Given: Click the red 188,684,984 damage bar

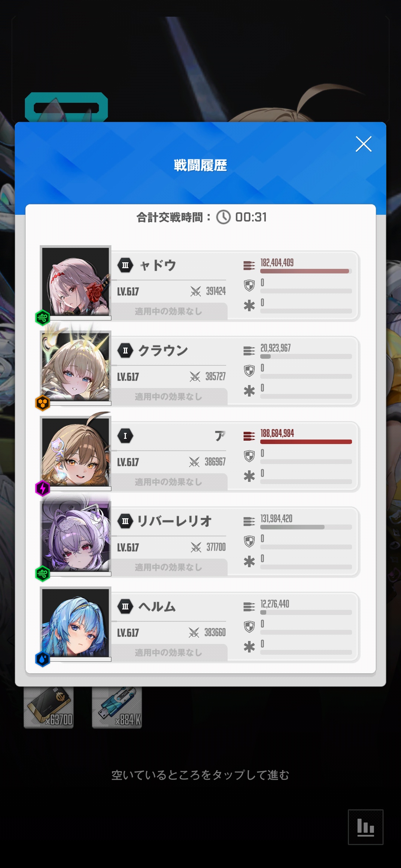Looking at the screenshot, I should click(306, 442).
